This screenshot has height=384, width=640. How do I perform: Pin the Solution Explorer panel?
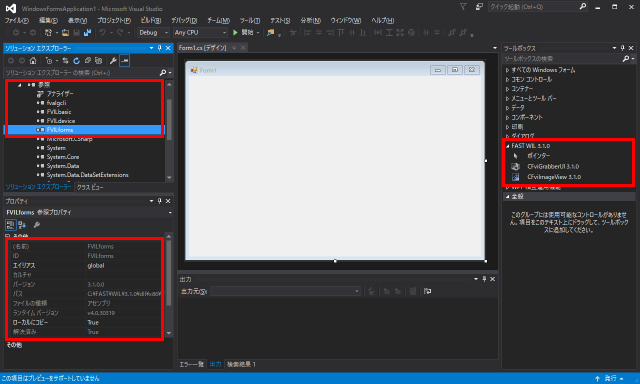(160, 48)
